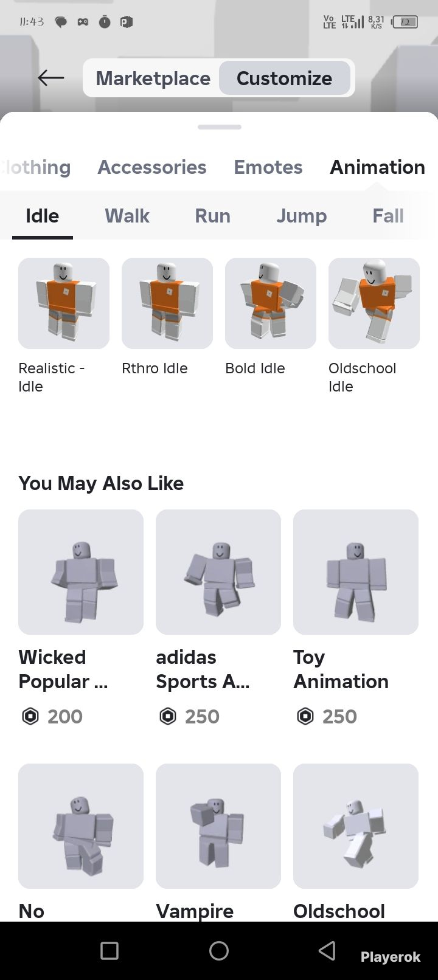Image resolution: width=438 pixels, height=980 pixels.
Task: Tap the Robux icon under adidas Sports
Action: click(x=167, y=717)
